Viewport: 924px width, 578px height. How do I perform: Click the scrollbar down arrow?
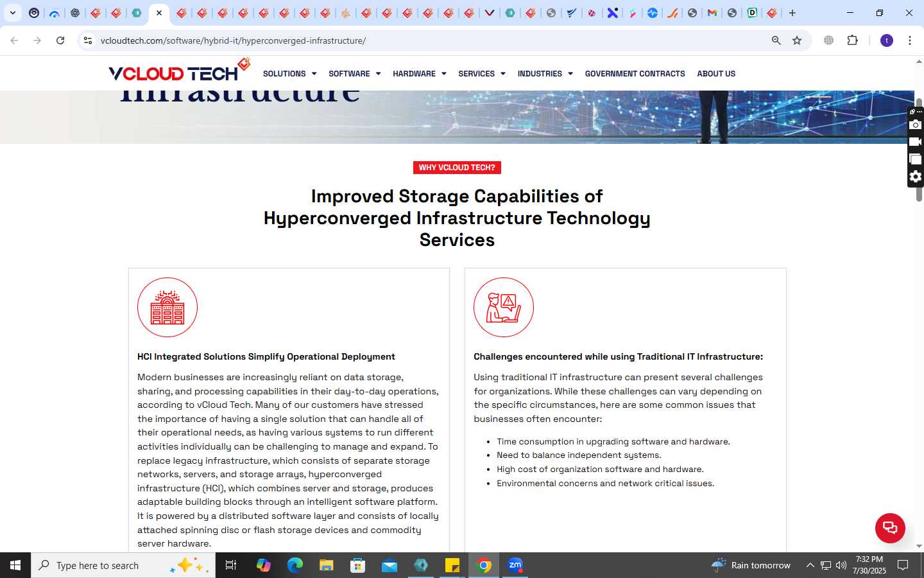[x=919, y=546]
